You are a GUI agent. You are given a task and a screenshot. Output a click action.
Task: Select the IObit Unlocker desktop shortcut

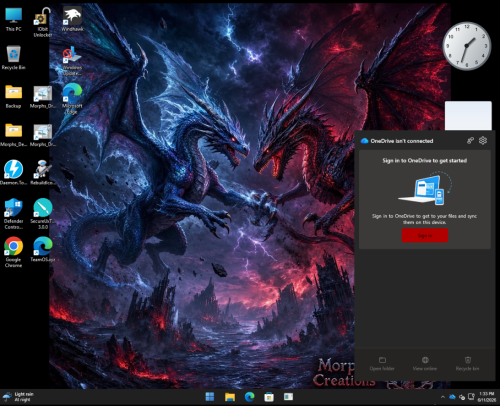pyautogui.click(x=43, y=22)
